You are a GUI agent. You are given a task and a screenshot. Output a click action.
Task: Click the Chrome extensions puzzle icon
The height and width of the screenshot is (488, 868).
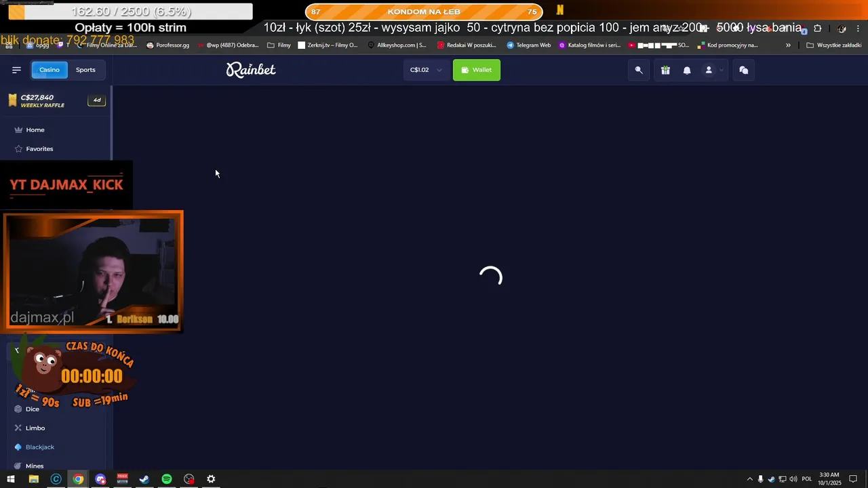point(817,28)
